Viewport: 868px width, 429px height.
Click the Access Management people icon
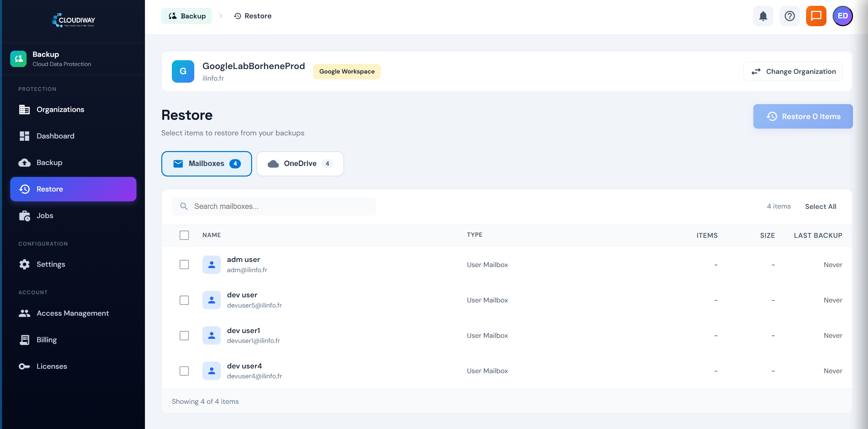pos(24,313)
